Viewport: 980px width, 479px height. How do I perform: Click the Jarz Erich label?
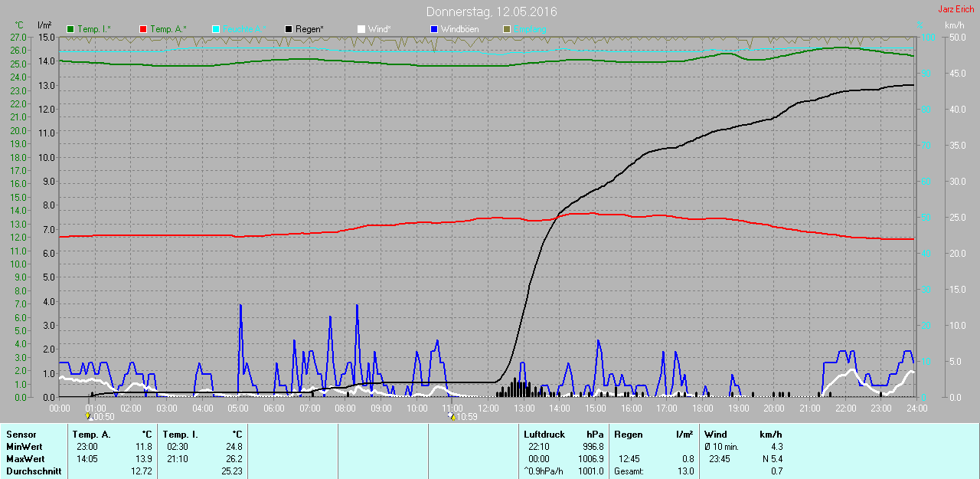[956, 9]
